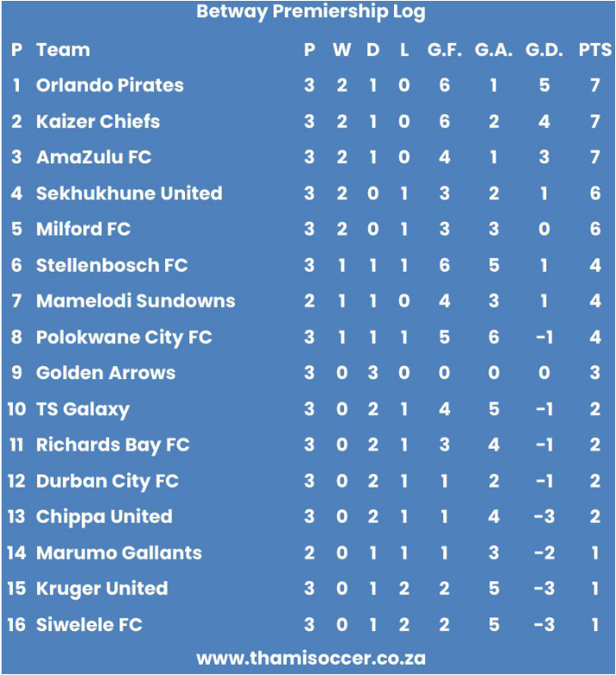Viewport: 616px width, 675px height.
Task: Click Orlando Pirates points value 7
Action: click(x=594, y=85)
